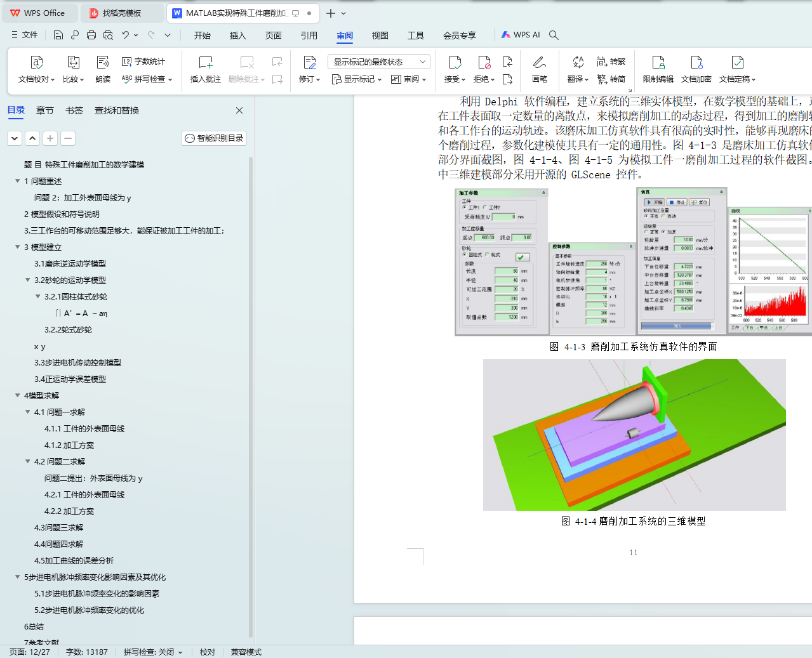Click the 3D grinding model figure image
This screenshot has height=658, width=812.
(x=634, y=435)
